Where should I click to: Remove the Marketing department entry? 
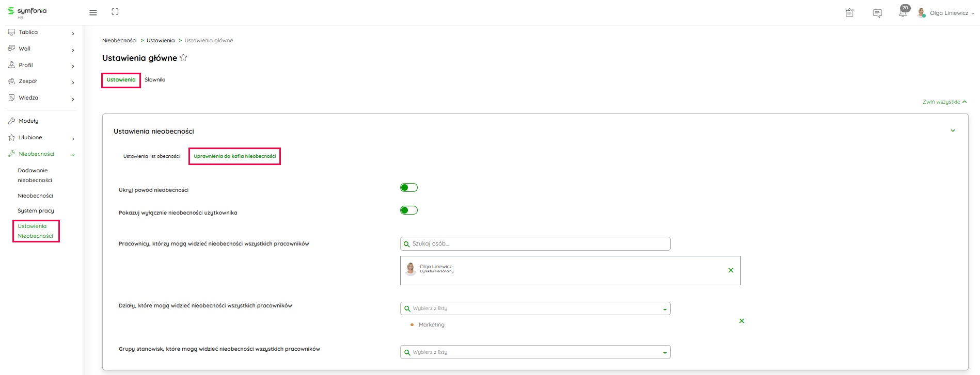[x=741, y=321]
